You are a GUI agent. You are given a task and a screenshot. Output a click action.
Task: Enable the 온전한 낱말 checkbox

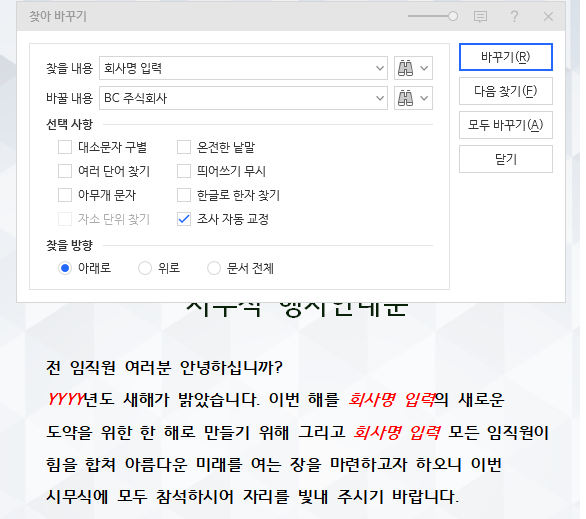click(184, 147)
